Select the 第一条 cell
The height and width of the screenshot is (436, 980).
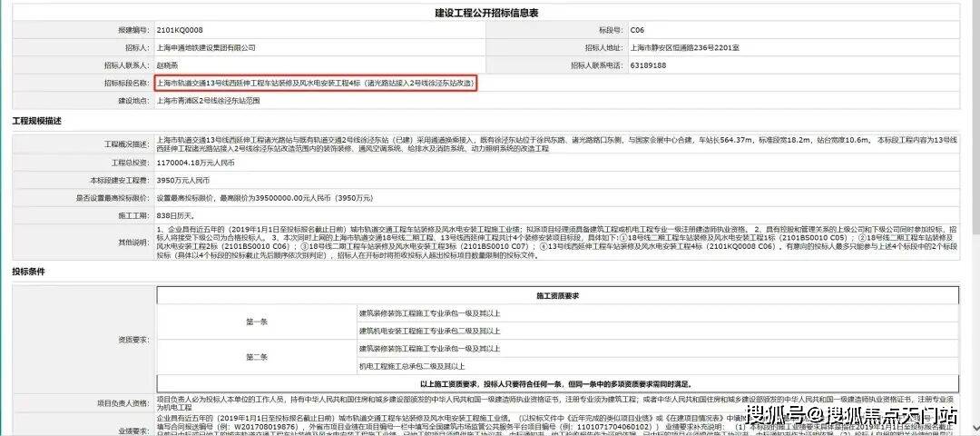click(x=256, y=322)
